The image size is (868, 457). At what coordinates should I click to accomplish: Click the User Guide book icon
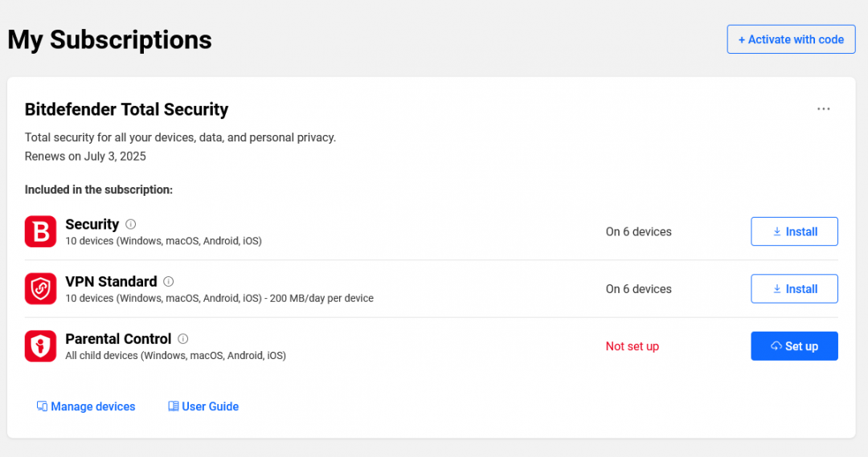tap(173, 406)
